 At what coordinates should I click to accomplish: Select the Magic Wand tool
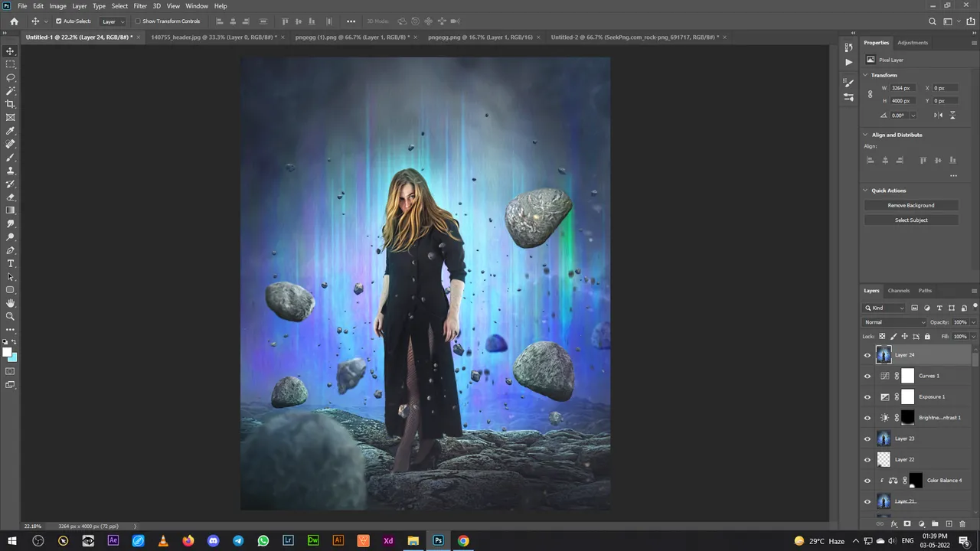pos(11,91)
